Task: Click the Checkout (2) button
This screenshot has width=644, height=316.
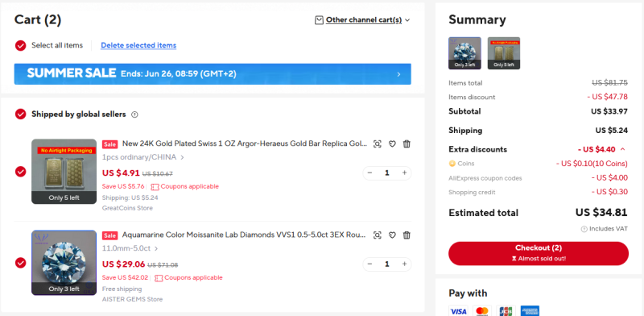Action: coord(539,253)
